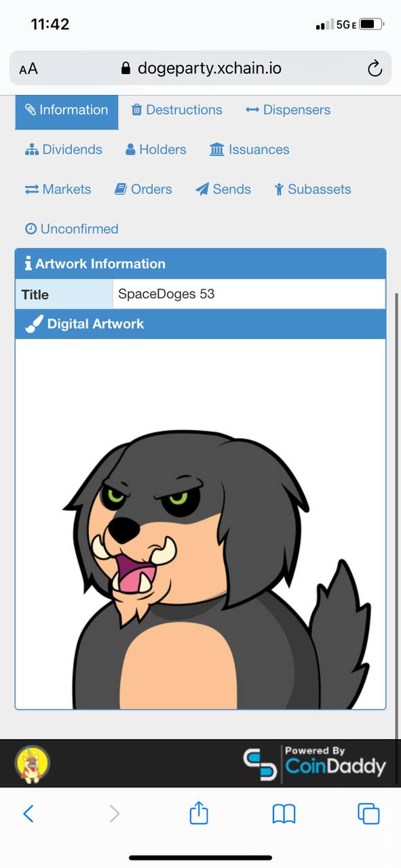Tap Safari forward arrow
The width and height of the screenshot is (401, 868).
pyautogui.click(x=114, y=814)
